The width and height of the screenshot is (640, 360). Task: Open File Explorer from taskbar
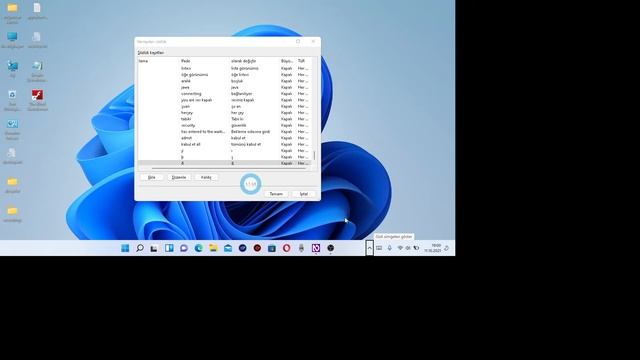213,248
